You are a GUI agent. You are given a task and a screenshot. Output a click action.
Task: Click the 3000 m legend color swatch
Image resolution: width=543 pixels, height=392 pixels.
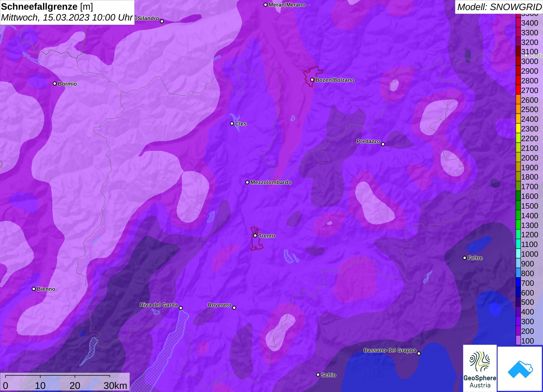(x=518, y=61)
